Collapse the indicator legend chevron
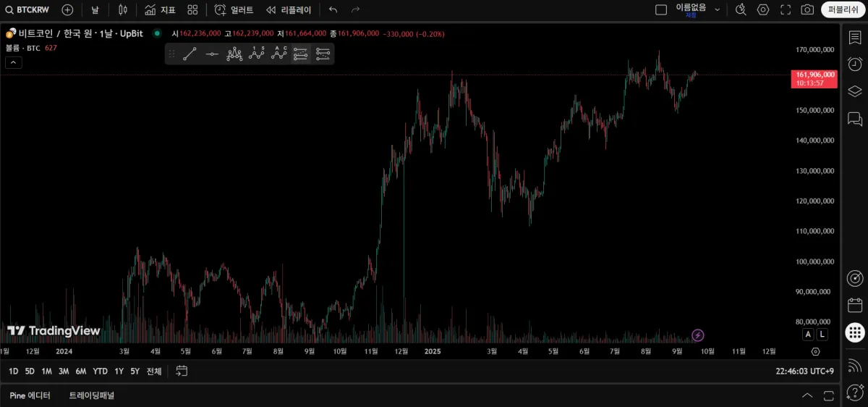 pyautogui.click(x=14, y=62)
